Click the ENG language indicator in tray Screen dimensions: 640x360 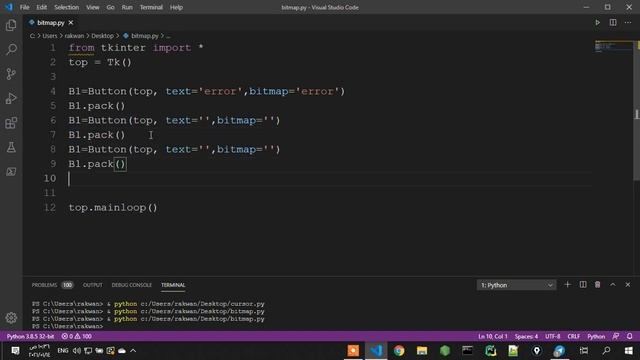pyautogui.click(x=62, y=351)
